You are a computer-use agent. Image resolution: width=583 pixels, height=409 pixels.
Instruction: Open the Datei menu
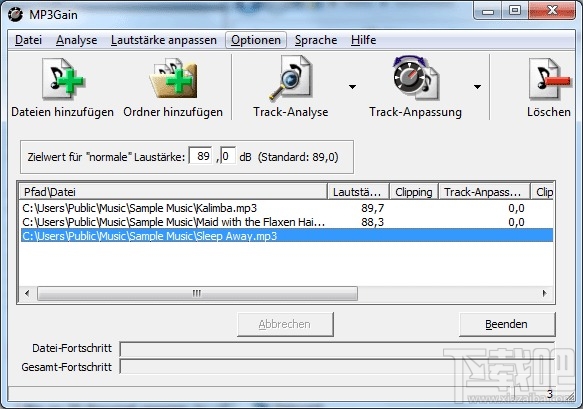point(28,40)
